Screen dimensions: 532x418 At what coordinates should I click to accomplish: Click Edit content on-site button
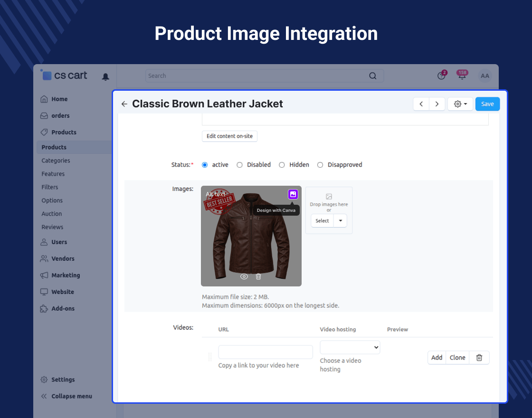click(230, 136)
